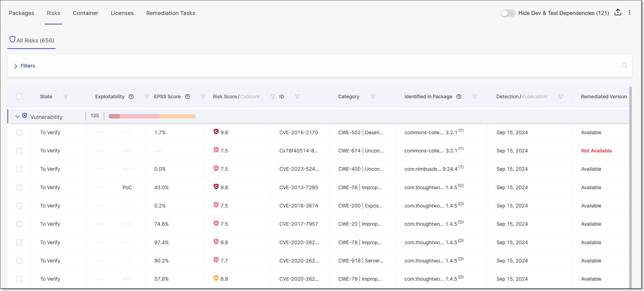Open the CVE-2017-7957 vulnerability entry

click(x=299, y=224)
